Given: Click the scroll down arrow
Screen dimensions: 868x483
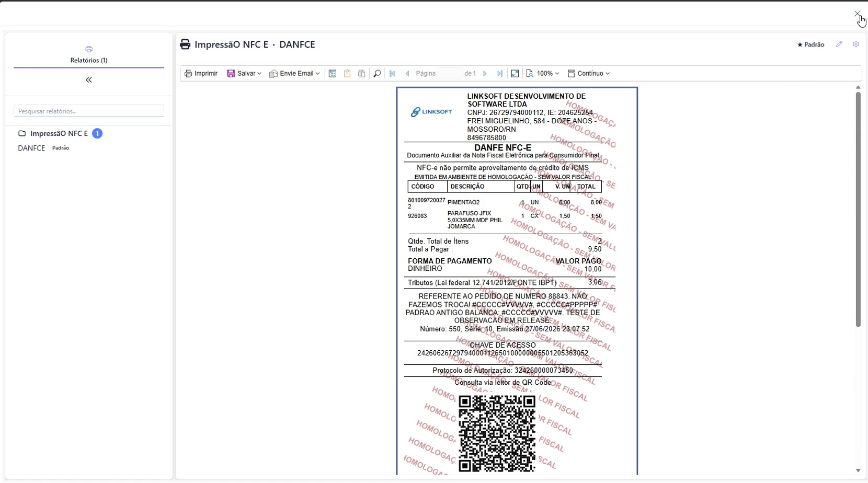Looking at the screenshot, I should [858, 470].
